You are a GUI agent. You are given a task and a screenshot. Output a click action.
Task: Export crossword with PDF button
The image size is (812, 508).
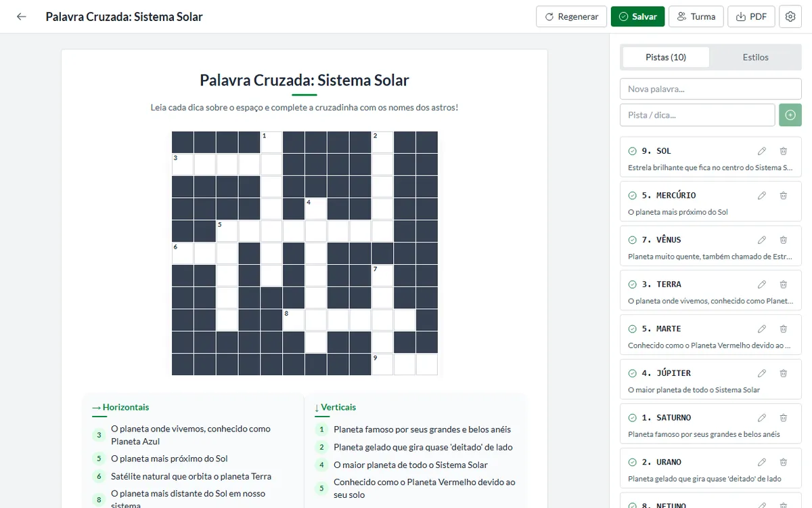tap(751, 16)
